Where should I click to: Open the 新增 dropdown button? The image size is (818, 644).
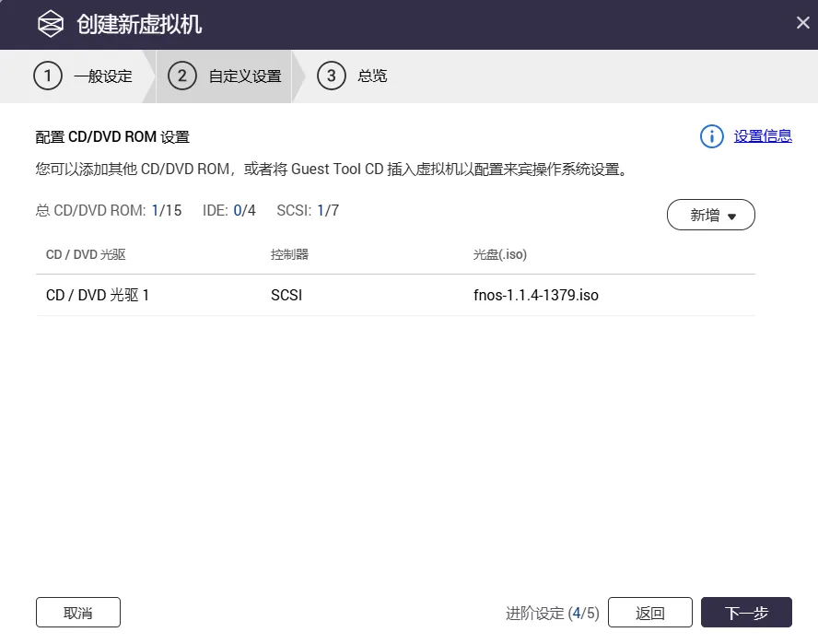click(x=710, y=215)
